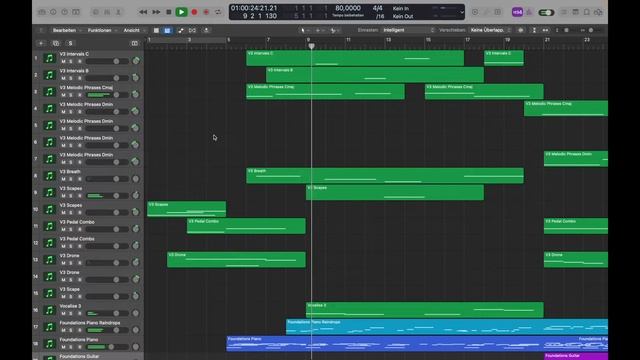Click the tempo value 80,0000
Image resolution: width=640 pixels, height=360 pixels.
coord(348,8)
